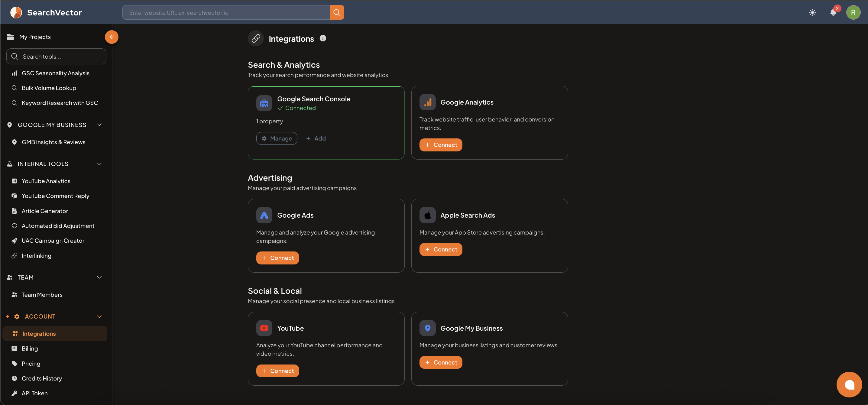This screenshot has height=405, width=868.
Task: Select Integrations in the sidebar
Action: (55, 334)
